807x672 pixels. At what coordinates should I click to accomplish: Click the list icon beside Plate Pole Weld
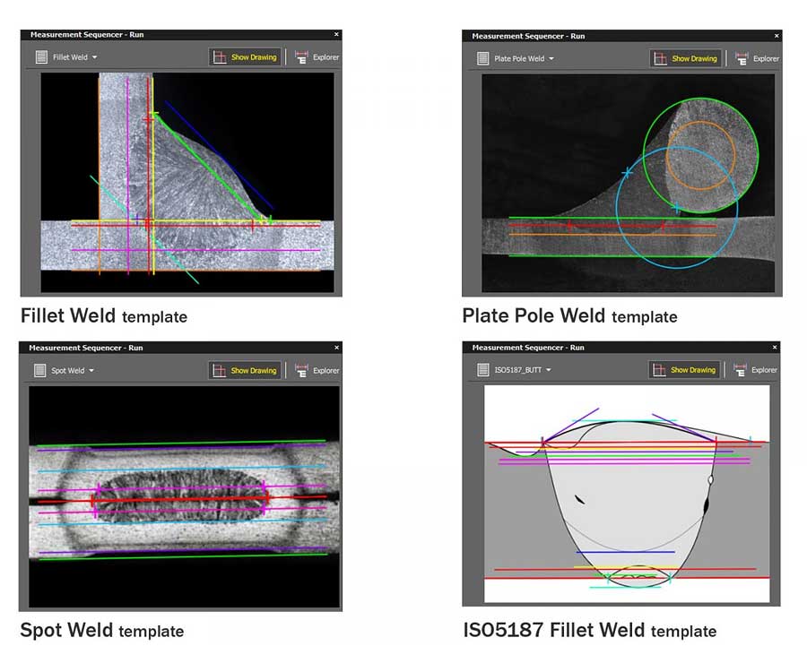[482, 59]
